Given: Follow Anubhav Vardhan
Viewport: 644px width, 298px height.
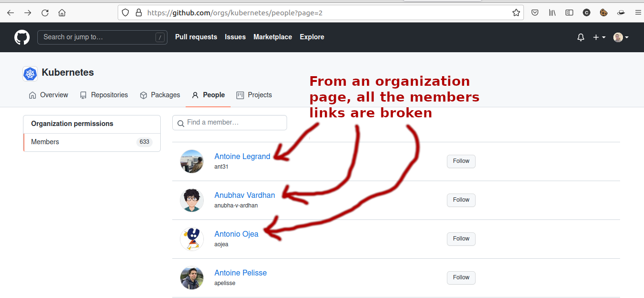Looking at the screenshot, I should (x=461, y=200).
